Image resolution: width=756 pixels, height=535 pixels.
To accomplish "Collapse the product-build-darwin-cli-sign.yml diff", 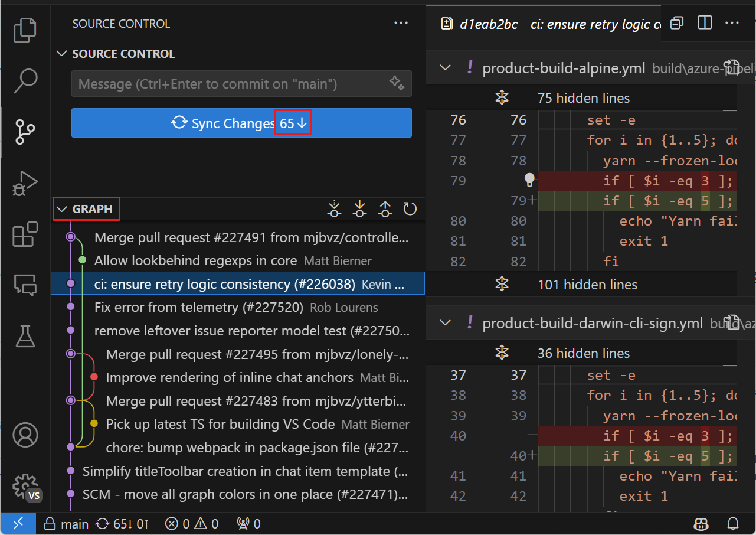I will click(446, 323).
